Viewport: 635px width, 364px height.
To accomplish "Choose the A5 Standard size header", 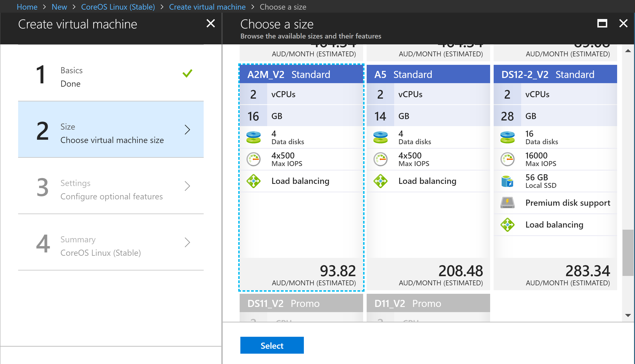I will [x=428, y=74].
